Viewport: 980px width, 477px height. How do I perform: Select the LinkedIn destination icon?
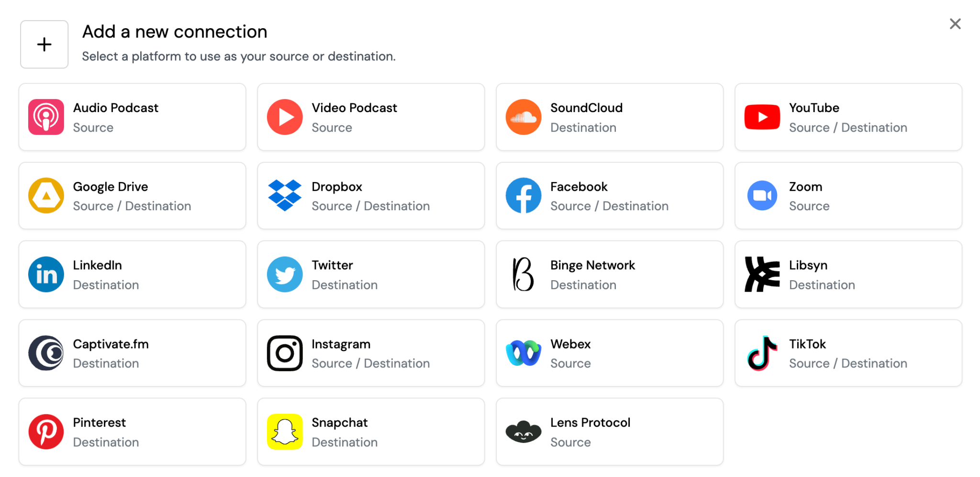(x=45, y=274)
